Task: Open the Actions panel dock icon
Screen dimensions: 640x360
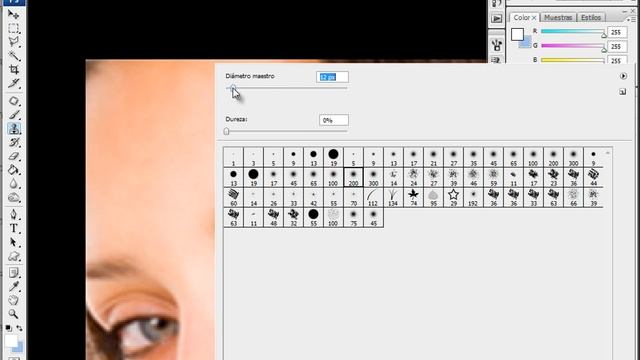Action: pyautogui.click(x=497, y=18)
